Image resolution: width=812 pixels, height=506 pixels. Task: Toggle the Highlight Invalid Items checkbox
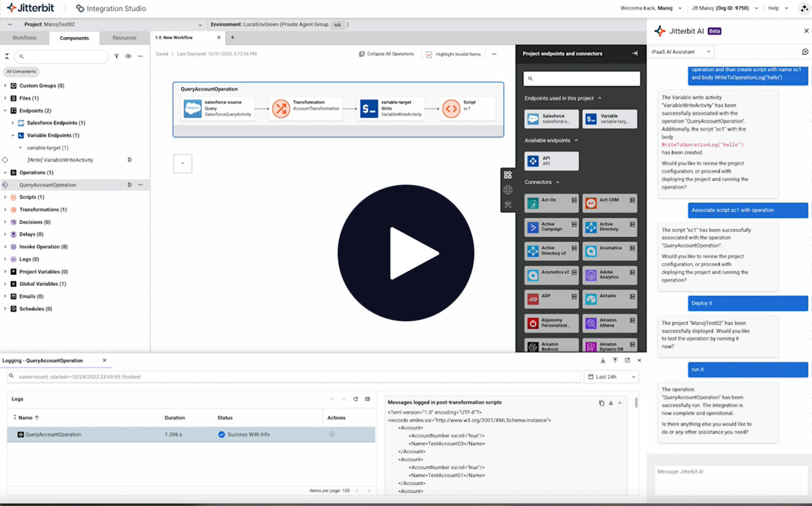429,54
